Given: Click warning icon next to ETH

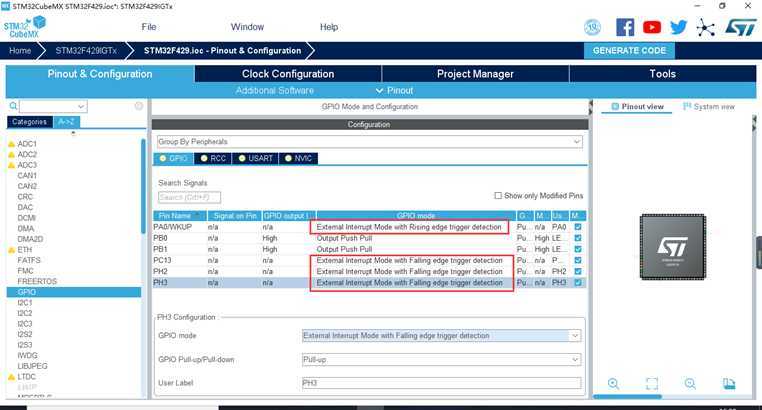Looking at the screenshot, I should pos(12,250).
